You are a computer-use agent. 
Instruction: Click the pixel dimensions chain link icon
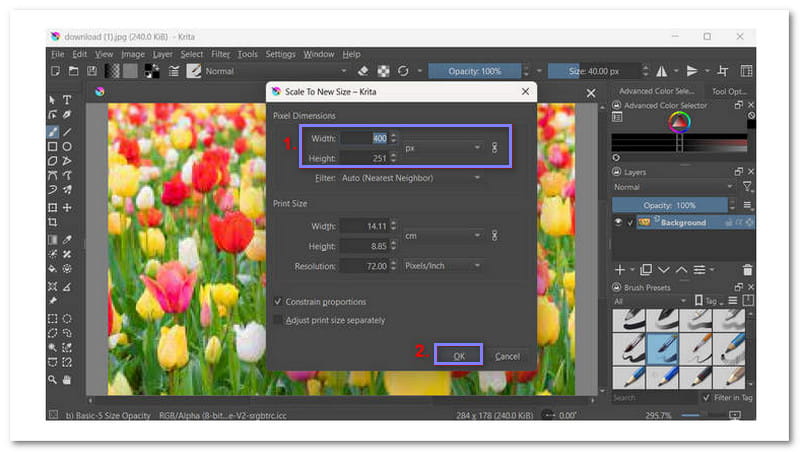[493, 148]
